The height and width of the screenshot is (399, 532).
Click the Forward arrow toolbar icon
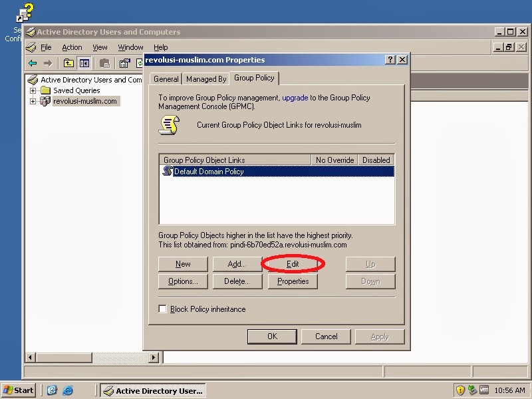(48, 63)
